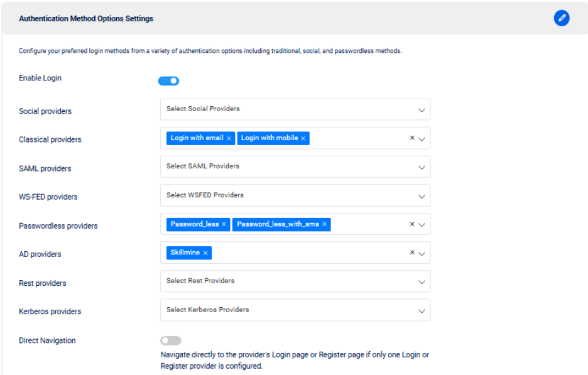Expand the Rest Providers dropdown
The width and height of the screenshot is (588, 375).
pos(295,281)
